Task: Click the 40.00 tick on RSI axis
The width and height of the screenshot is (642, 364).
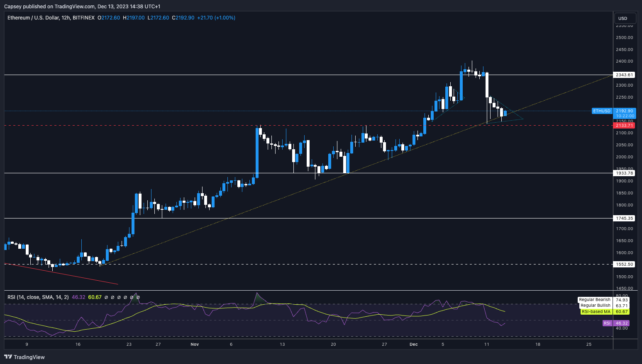Action: [x=622, y=328]
